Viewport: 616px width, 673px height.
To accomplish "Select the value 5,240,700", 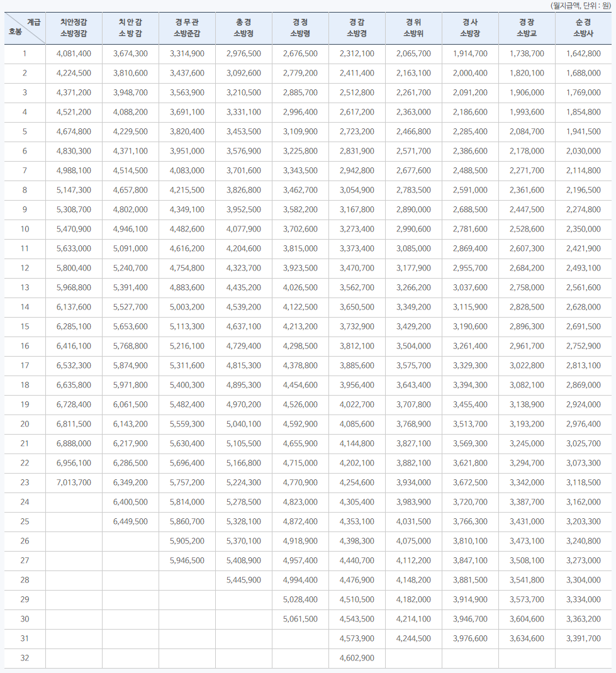I will click(130, 268).
